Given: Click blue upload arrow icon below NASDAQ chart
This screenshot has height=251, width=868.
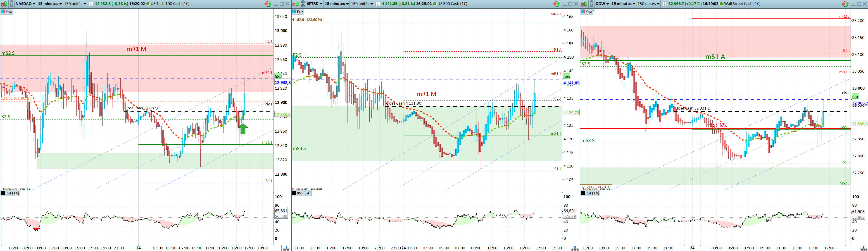Looking at the screenshot, I should pos(286,248).
